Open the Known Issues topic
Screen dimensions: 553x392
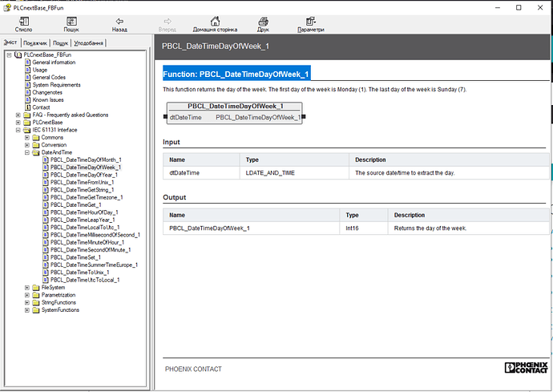(48, 100)
